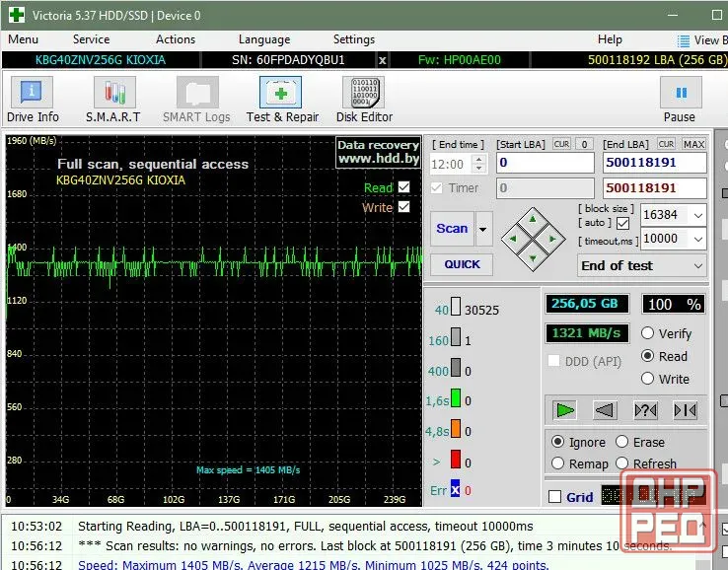Image resolution: width=728 pixels, height=570 pixels.
Task: Open the Service menu
Action: pyautogui.click(x=91, y=39)
